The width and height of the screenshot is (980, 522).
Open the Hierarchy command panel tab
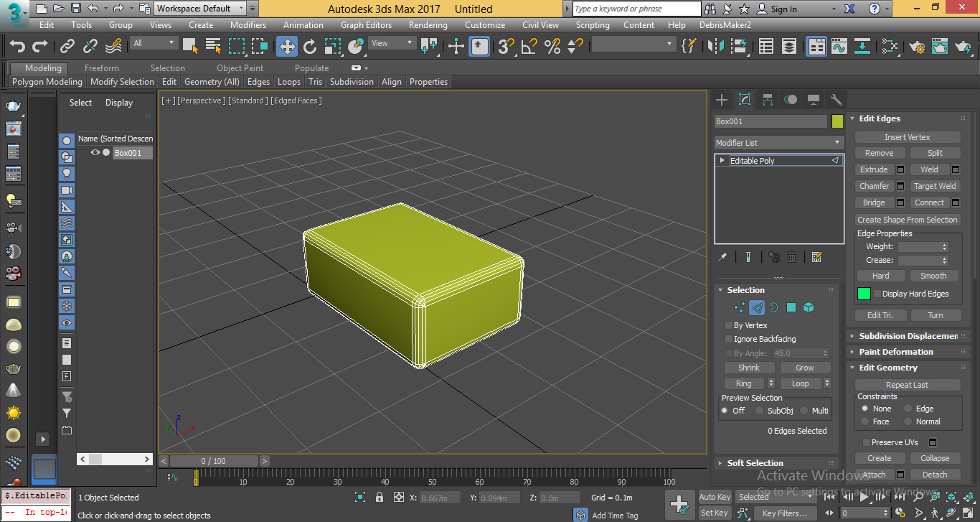point(768,99)
